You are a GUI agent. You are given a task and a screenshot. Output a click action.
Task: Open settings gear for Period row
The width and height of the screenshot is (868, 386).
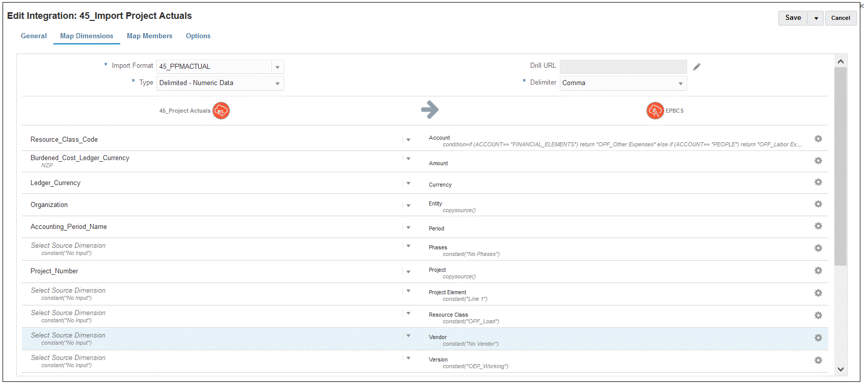(818, 226)
